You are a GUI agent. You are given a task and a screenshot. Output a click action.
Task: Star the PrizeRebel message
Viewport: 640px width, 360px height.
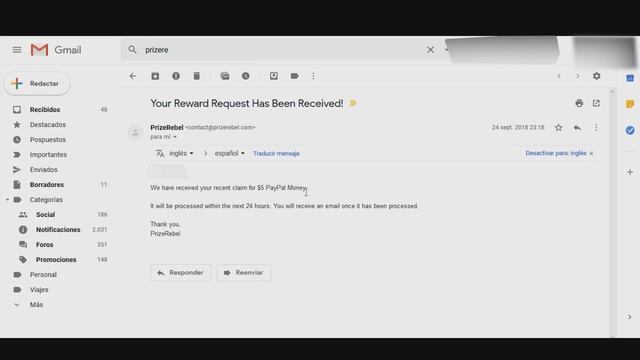click(558, 128)
